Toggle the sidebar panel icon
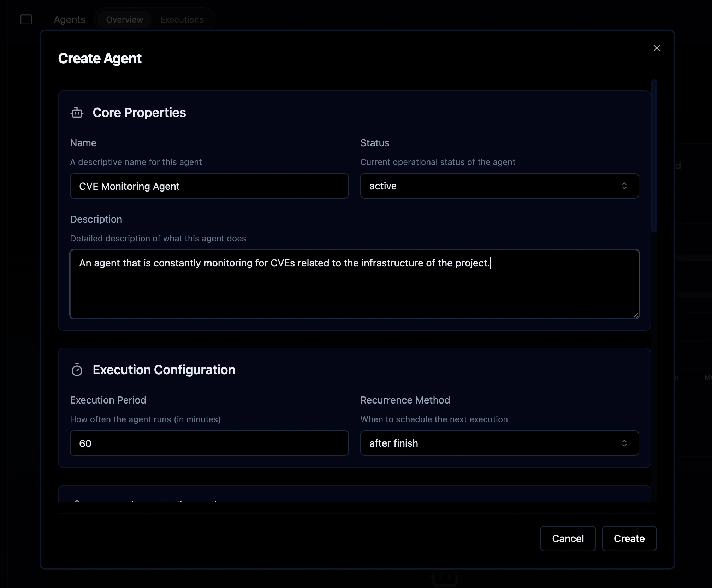Viewport: 712px width, 588px height. click(x=26, y=19)
